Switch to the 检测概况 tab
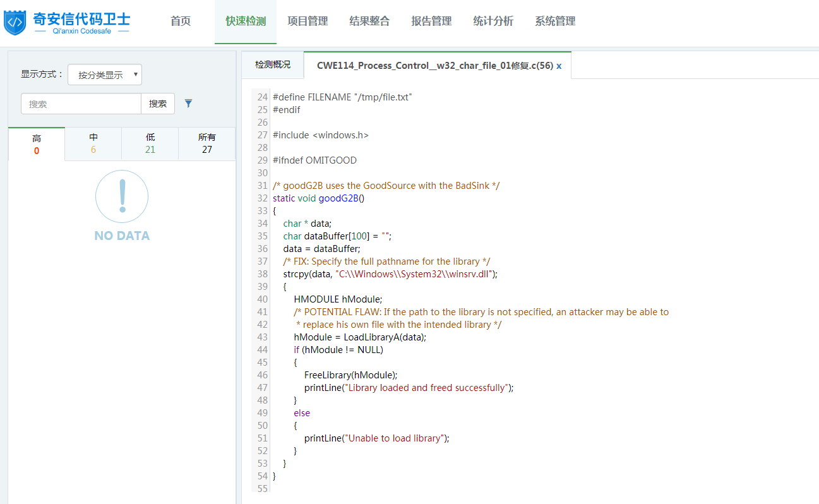819x504 pixels. [x=273, y=65]
